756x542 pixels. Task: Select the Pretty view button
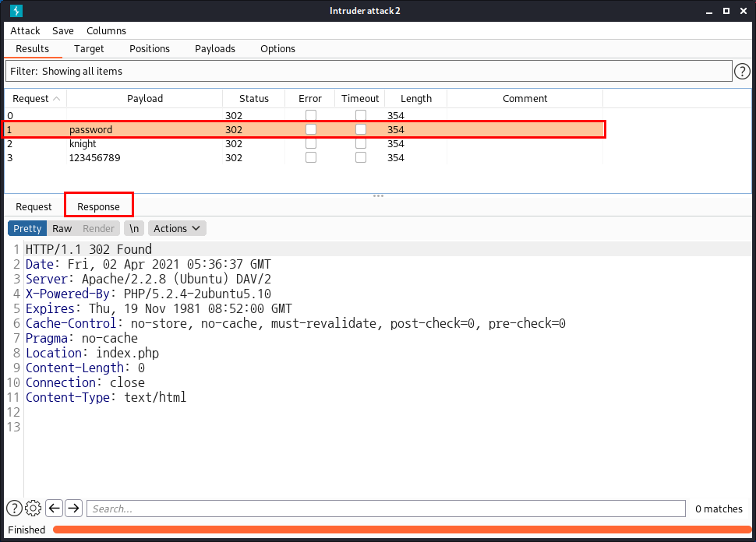point(27,228)
